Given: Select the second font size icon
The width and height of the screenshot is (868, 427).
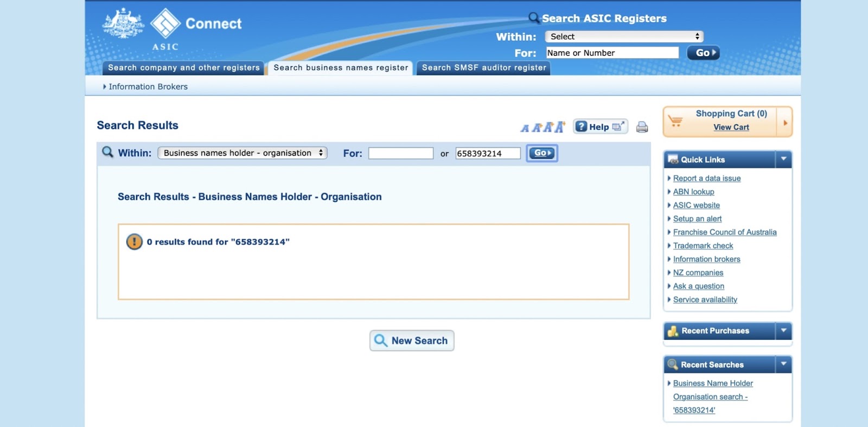Looking at the screenshot, I should [x=537, y=128].
